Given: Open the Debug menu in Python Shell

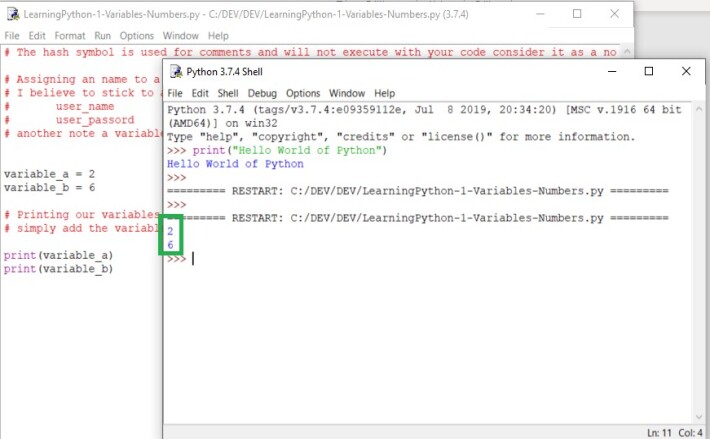Looking at the screenshot, I should coord(262,93).
